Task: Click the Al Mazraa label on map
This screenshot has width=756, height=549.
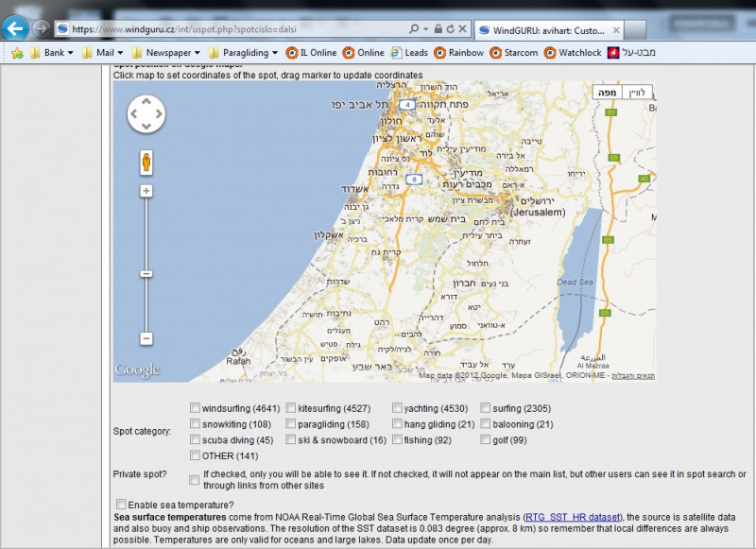Action: pyautogui.click(x=593, y=366)
